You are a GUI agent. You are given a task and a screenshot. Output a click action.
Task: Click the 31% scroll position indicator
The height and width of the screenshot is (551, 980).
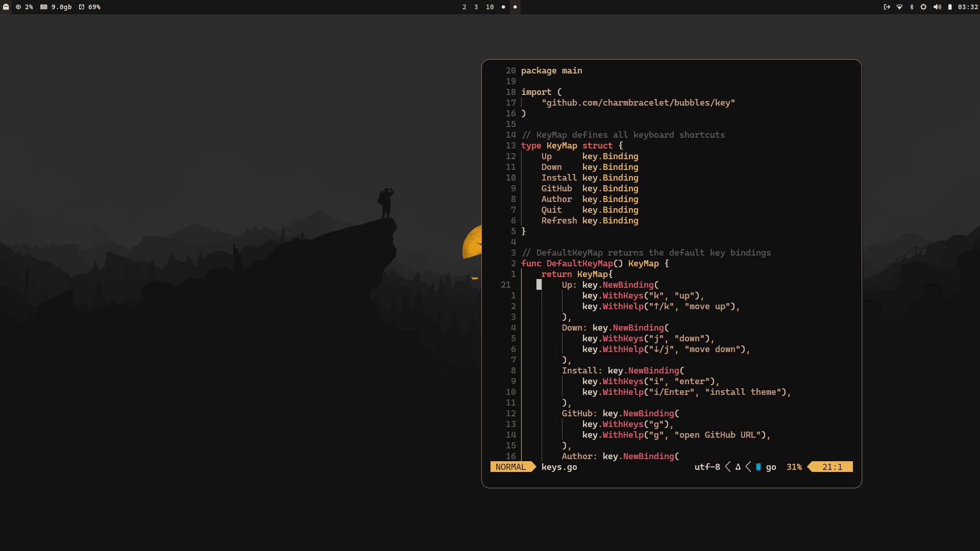(794, 467)
